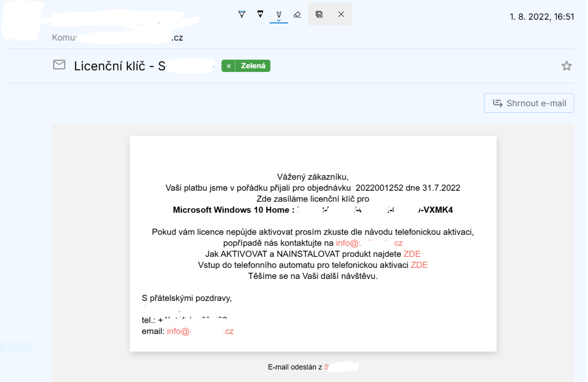The image size is (588, 382).
Task: Click the envelope icon beside subject
Action: point(59,65)
